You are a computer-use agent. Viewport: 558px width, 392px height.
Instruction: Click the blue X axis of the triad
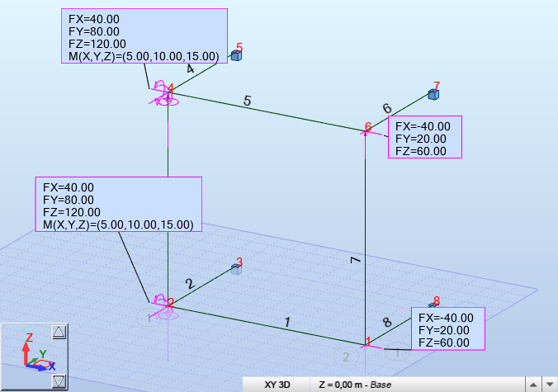pyautogui.click(x=37, y=367)
